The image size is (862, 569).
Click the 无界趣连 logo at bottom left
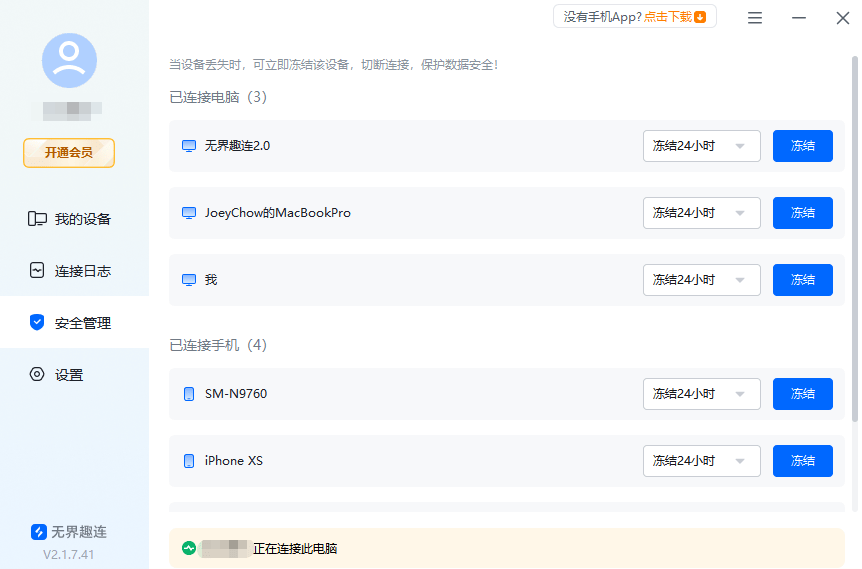pyautogui.click(x=39, y=532)
